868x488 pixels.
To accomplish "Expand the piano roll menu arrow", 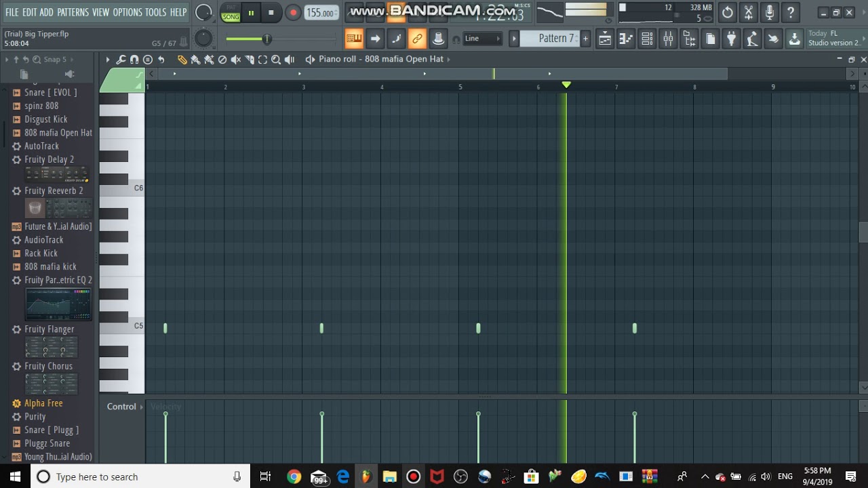I will [x=107, y=60].
